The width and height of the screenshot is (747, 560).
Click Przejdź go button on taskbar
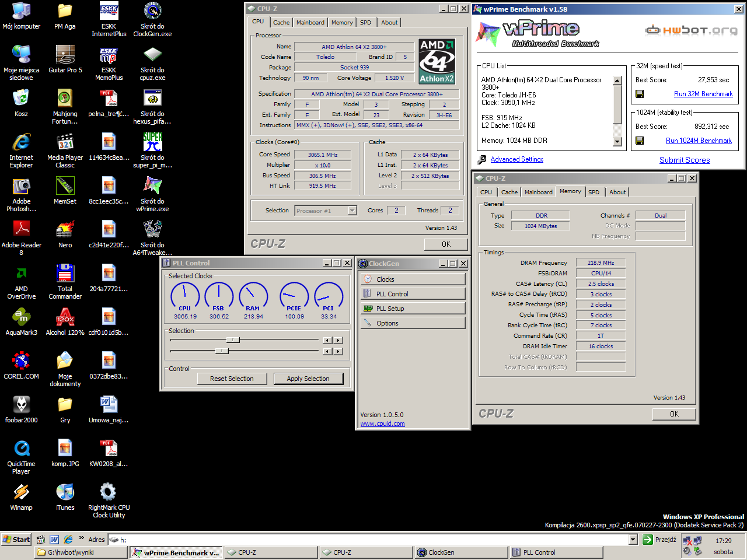pyautogui.click(x=659, y=540)
